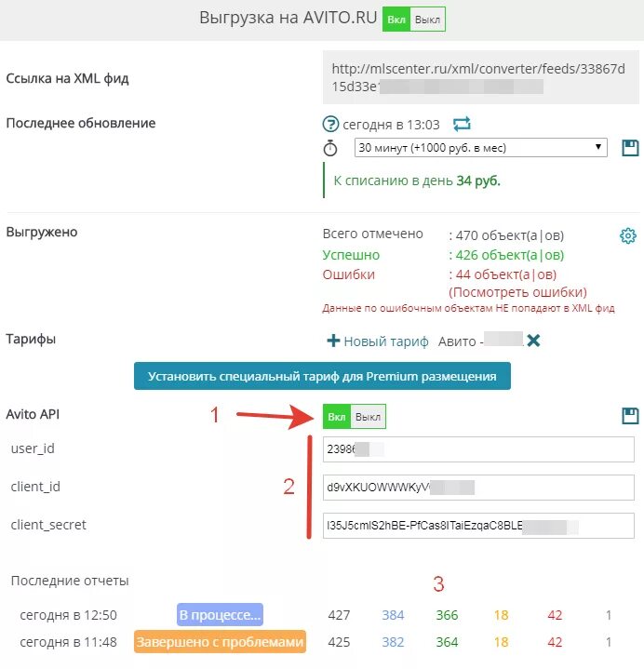Switch AVITO.RU export to Выкл
Image resolution: width=644 pixels, height=669 pixels.
pos(427,20)
